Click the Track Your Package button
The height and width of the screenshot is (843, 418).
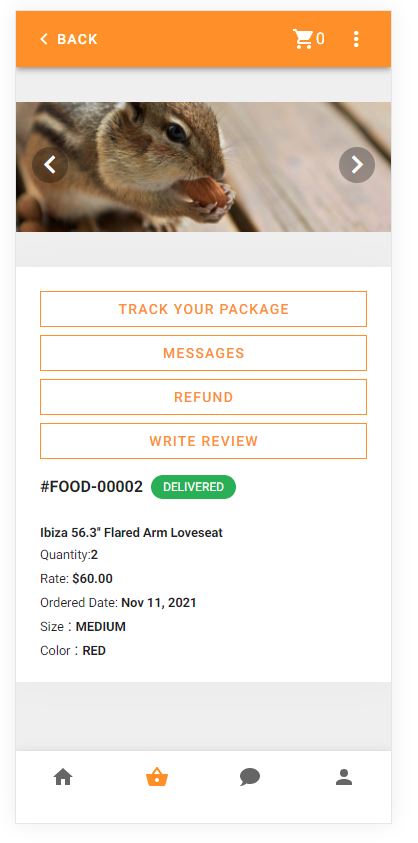pyautogui.click(x=203, y=309)
